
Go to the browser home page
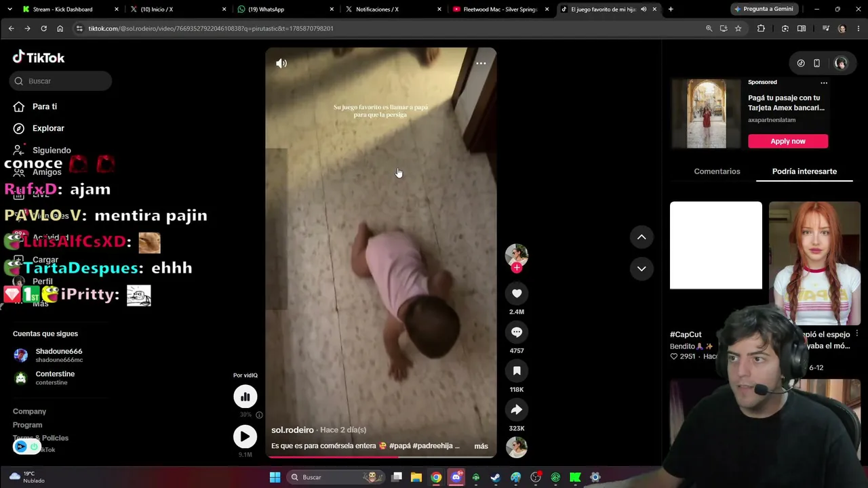pos(60,28)
